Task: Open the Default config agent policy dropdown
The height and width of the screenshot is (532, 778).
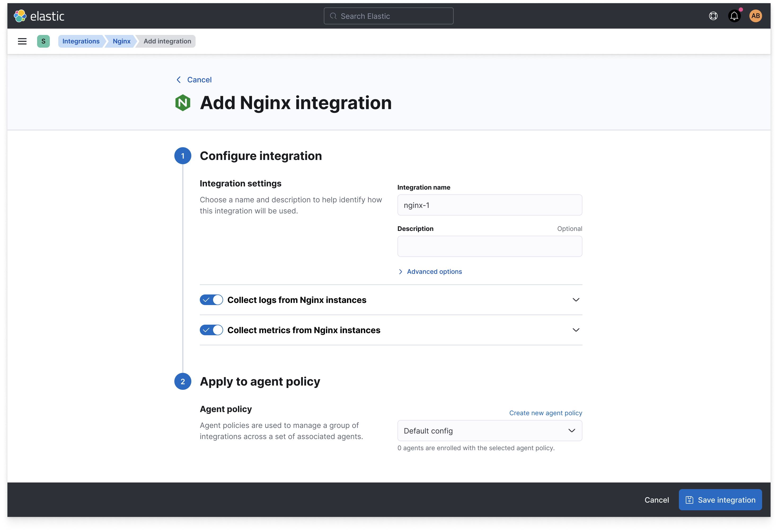Action: coord(489,431)
